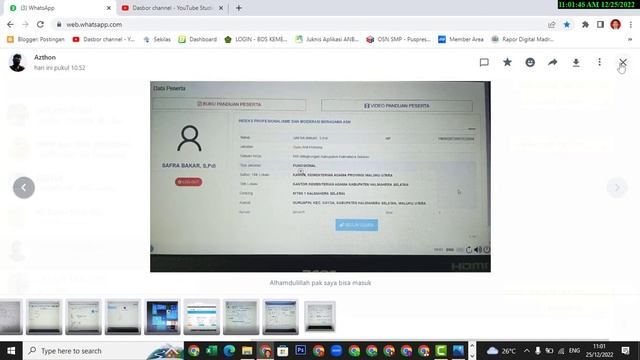Open the Dashboard bookmark
Viewport: 640px width, 360px height.
198,39
